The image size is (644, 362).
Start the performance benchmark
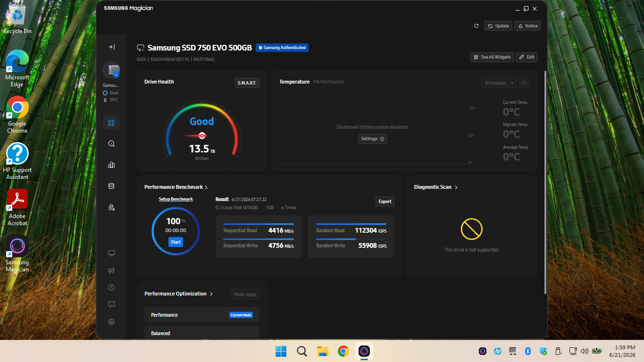click(x=176, y=242)
